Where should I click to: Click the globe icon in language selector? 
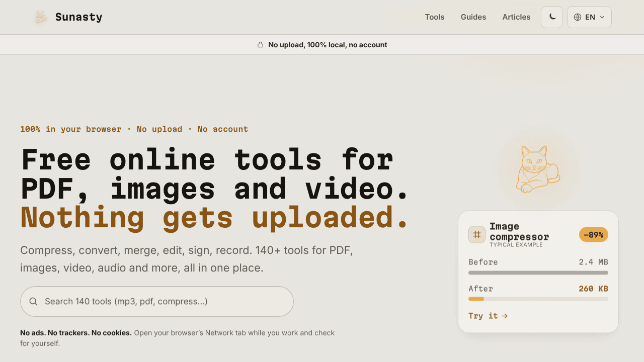click(x=578, y=17)
